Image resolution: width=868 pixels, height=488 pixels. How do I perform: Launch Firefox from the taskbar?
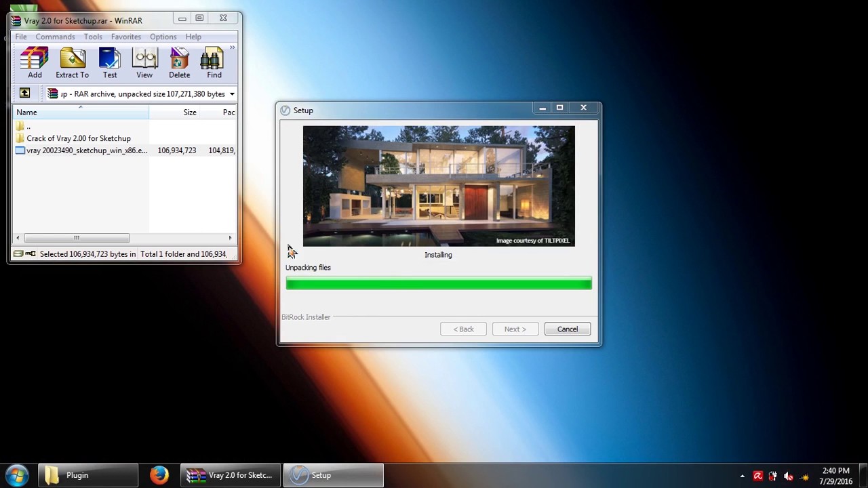coord(159,475)
